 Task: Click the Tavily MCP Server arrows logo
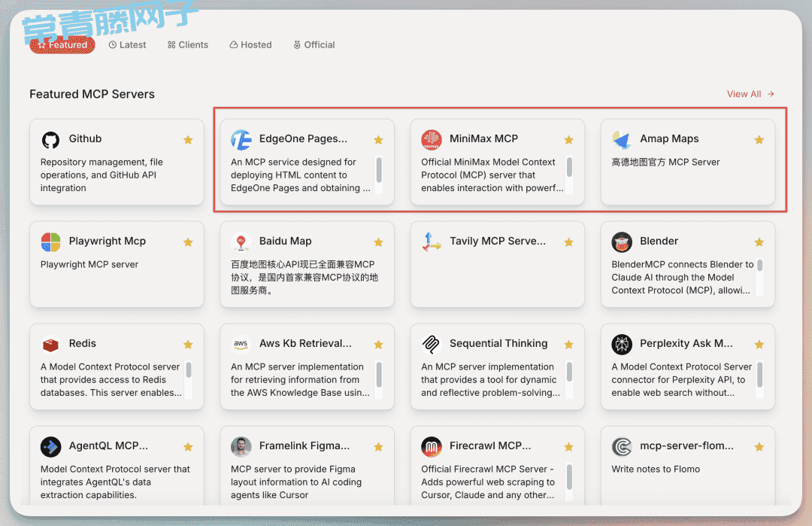432,242
